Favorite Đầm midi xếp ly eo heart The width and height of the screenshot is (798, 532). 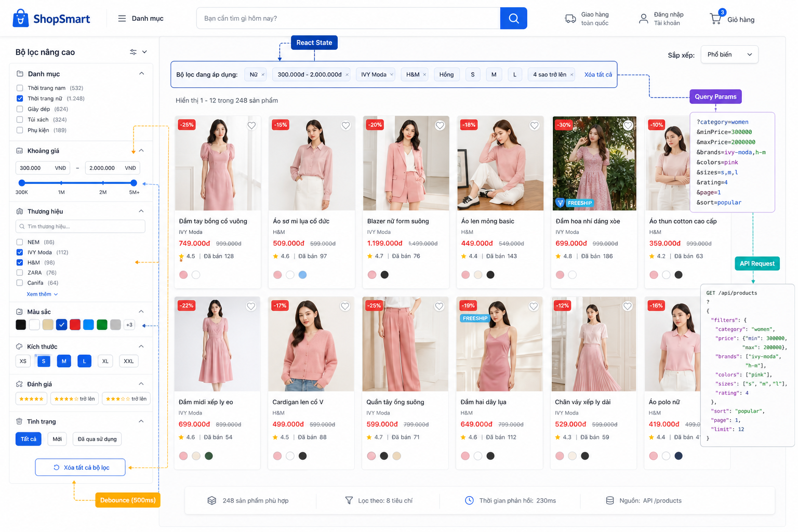click(x=251, y=307)
